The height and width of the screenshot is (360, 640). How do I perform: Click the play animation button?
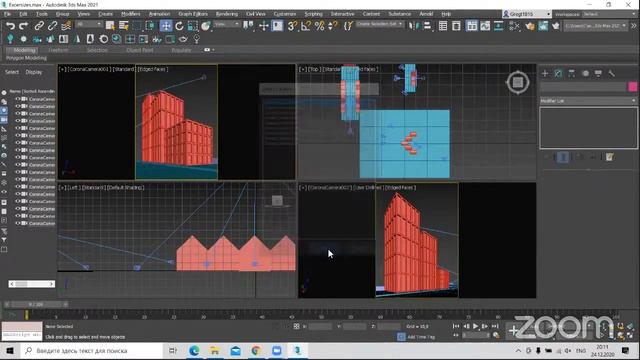coord(476,326)
